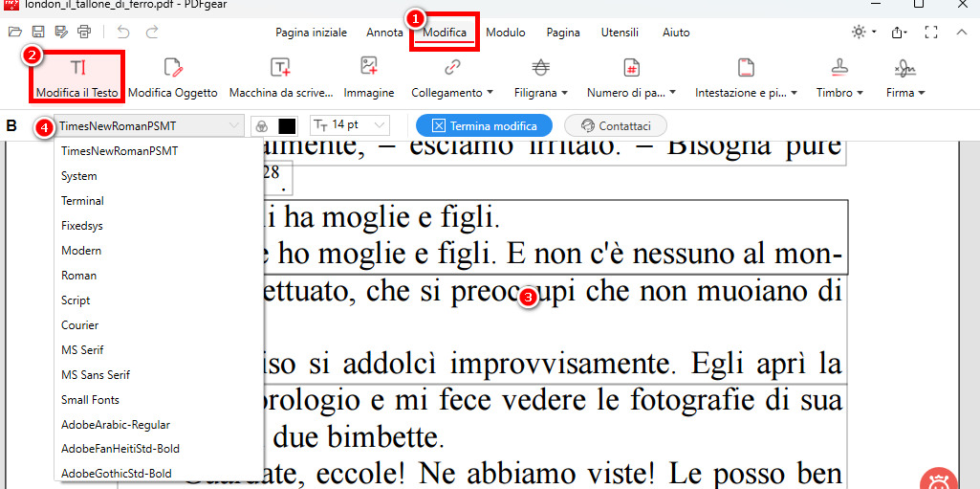980x489 pixels.
Task: Click the color picker palette icon
Action: click(262, 125)
